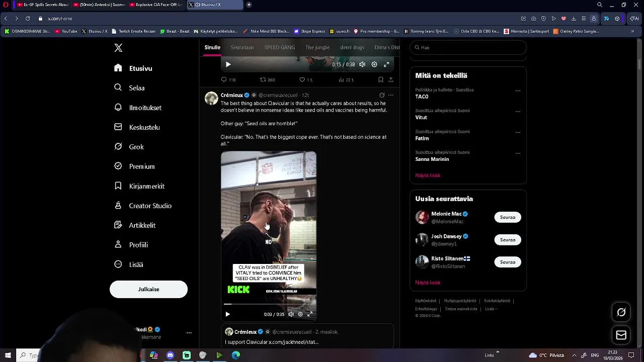This screenshot has width=644, height=362.
Task: Click the Creator Studio sidebar icon
Action: coord(118,206)
